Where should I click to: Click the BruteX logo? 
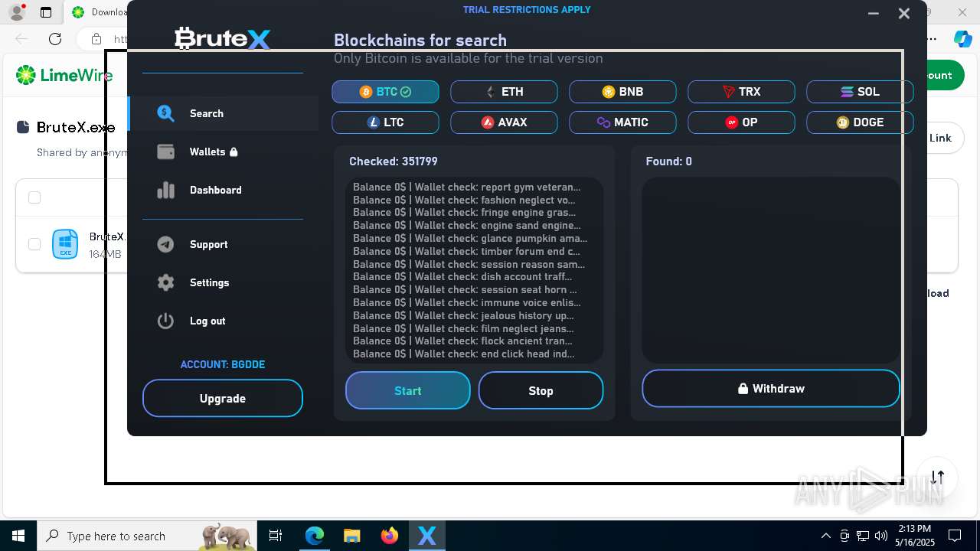[x=223, y=38]
